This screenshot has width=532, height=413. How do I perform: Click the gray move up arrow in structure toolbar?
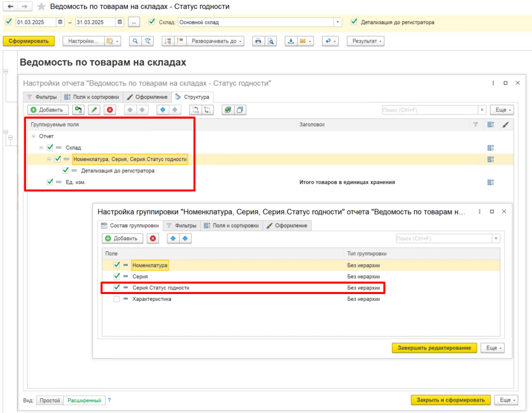click(x=130, y=110)
